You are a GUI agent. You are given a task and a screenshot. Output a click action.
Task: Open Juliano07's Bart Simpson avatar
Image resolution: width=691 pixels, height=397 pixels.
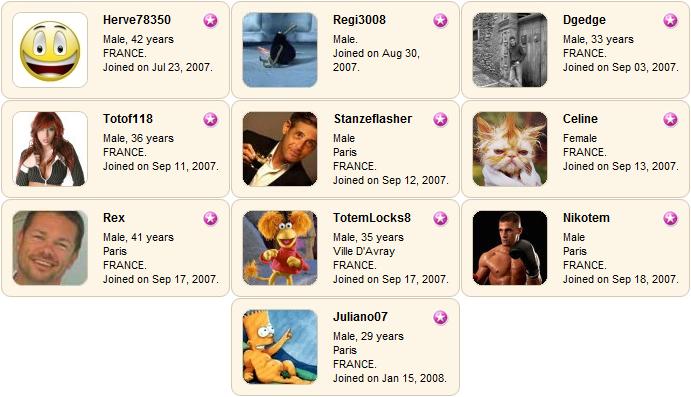tap(280, 347)
